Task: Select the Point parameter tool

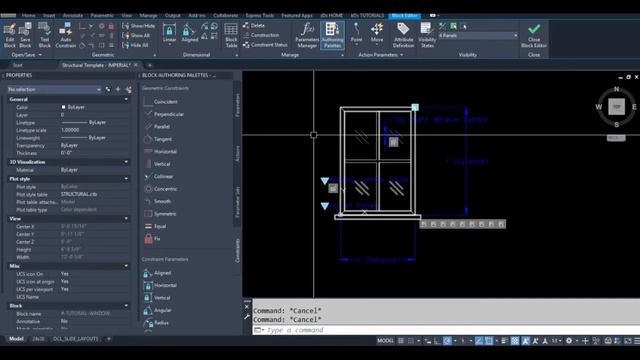Action: (x=356, y=33)
